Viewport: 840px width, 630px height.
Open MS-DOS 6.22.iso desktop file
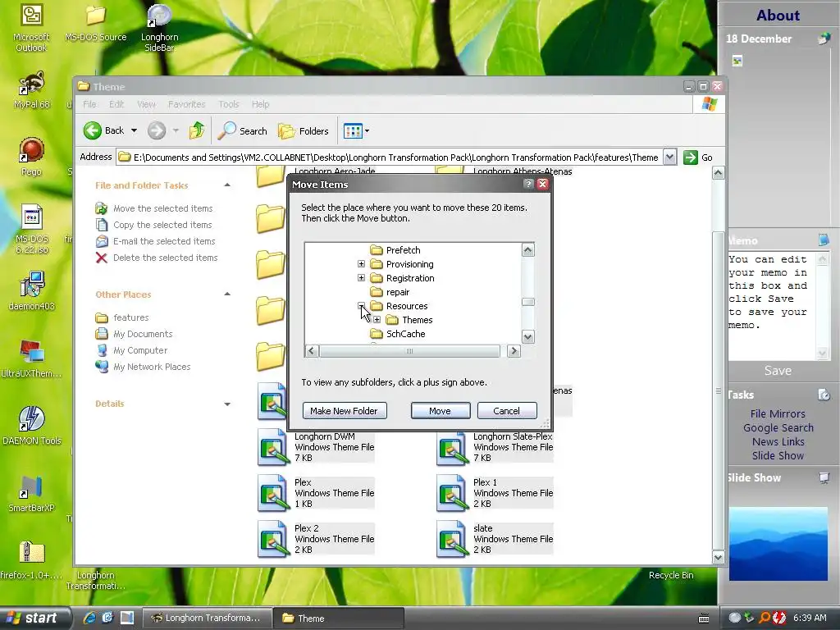pos(32,230)
